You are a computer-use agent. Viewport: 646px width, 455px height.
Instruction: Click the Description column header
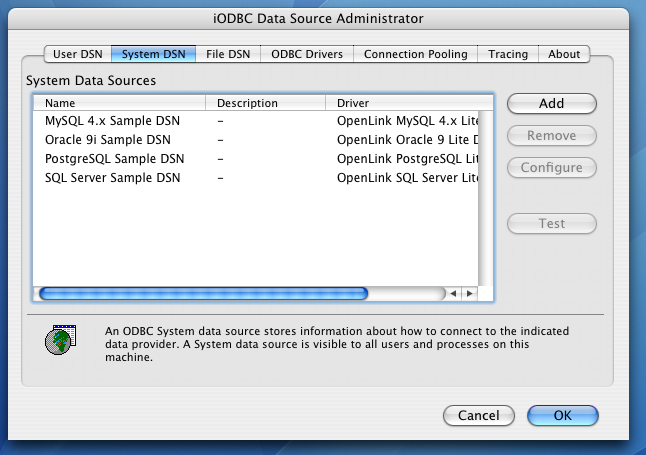click(x=265, y=103)
